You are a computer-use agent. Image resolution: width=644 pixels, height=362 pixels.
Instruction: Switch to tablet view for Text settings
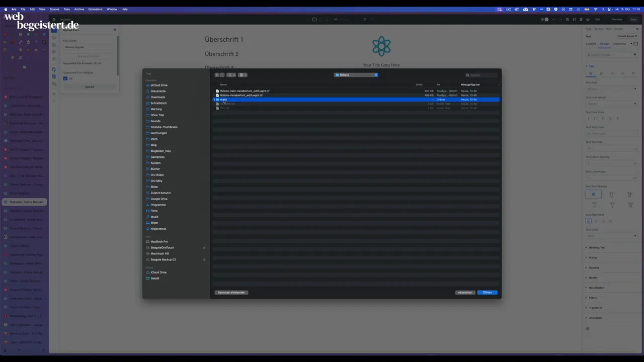[x=601, y=74]
